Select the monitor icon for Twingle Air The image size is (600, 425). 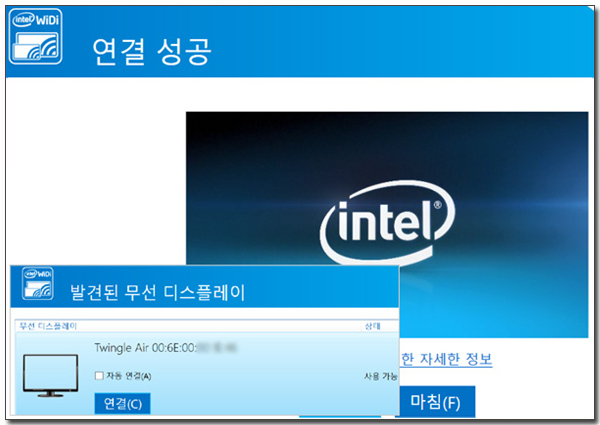51,376
